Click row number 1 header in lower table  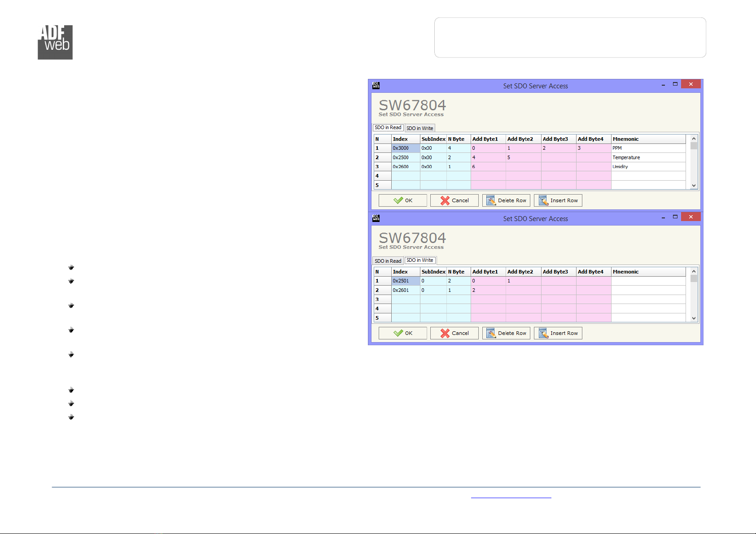(383, 281)
